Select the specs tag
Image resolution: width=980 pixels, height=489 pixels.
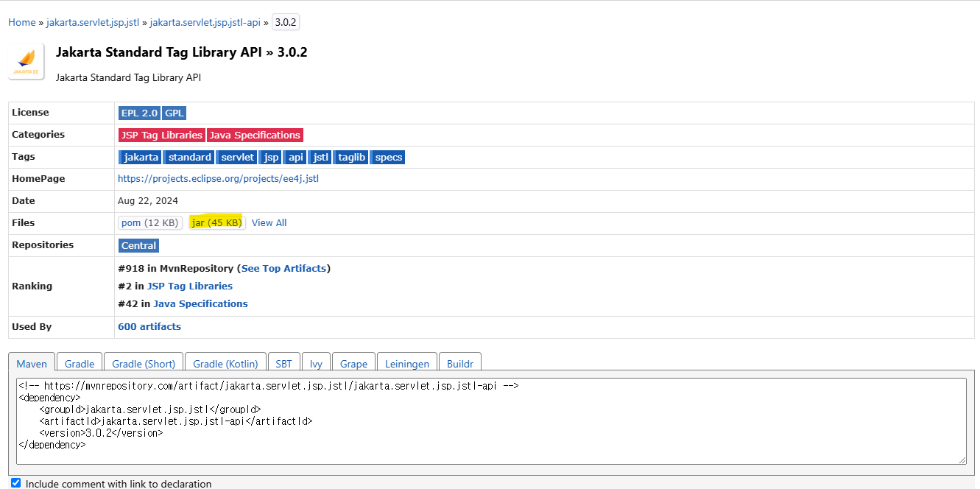click(x=388, y=157)
